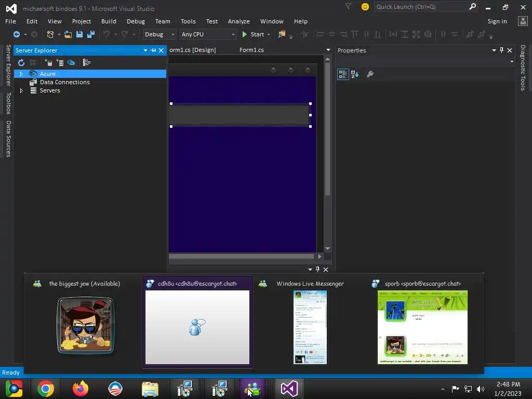Image resolution: width=532 pixels, height=399 pixels.
Task: Click Connect to Azure cloud icon in toolbar
Action: tap(71, 62)
